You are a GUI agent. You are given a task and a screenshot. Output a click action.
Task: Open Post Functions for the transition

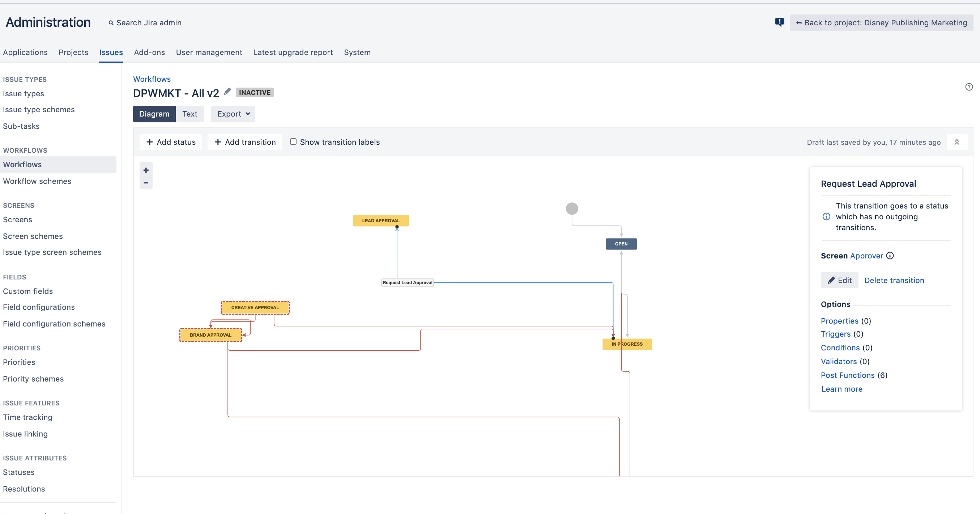pos(848,375)
